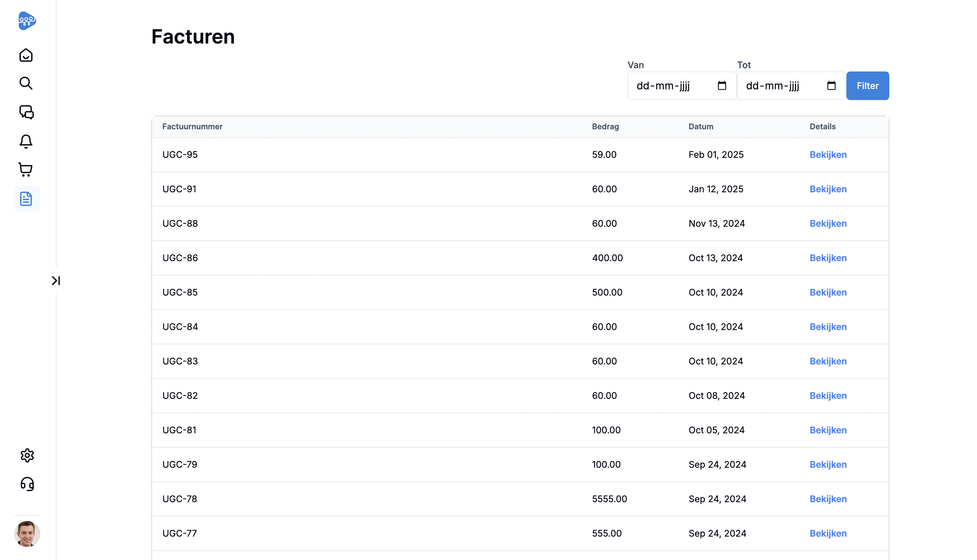Select invoice number UGC-81
This screenshot has width=977, height=560.
[x=179, y=430]
